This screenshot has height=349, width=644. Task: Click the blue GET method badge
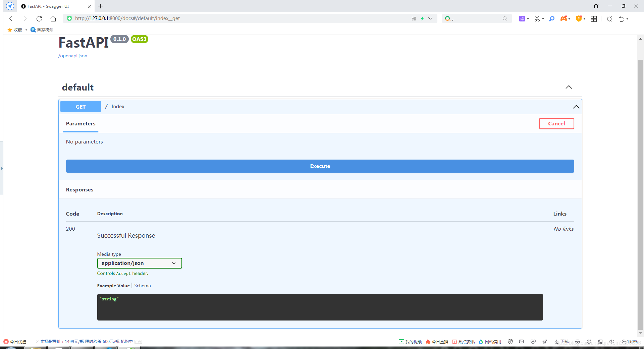[x=80, y=107]
